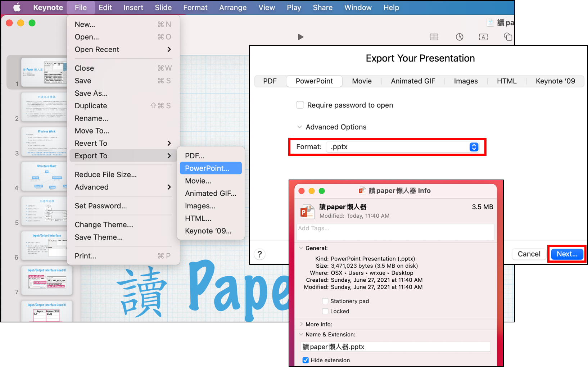Switch to the PDF export tab

coord(270,81)
